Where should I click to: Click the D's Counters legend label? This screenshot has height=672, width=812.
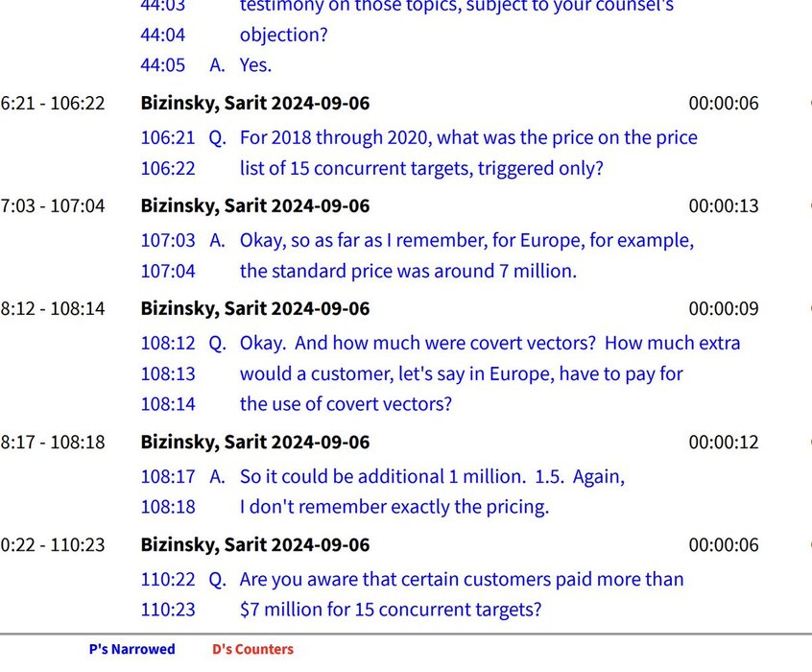[x=252, y=649]
